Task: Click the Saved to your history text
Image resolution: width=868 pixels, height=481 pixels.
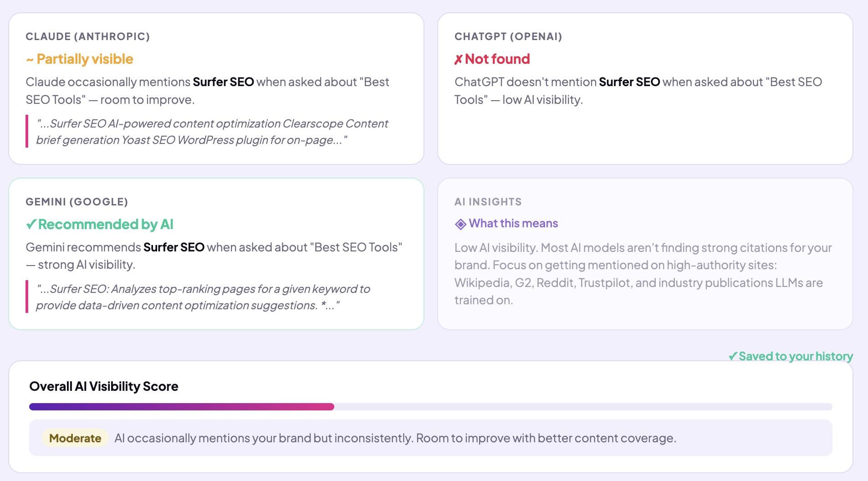Action: [796, 356]
